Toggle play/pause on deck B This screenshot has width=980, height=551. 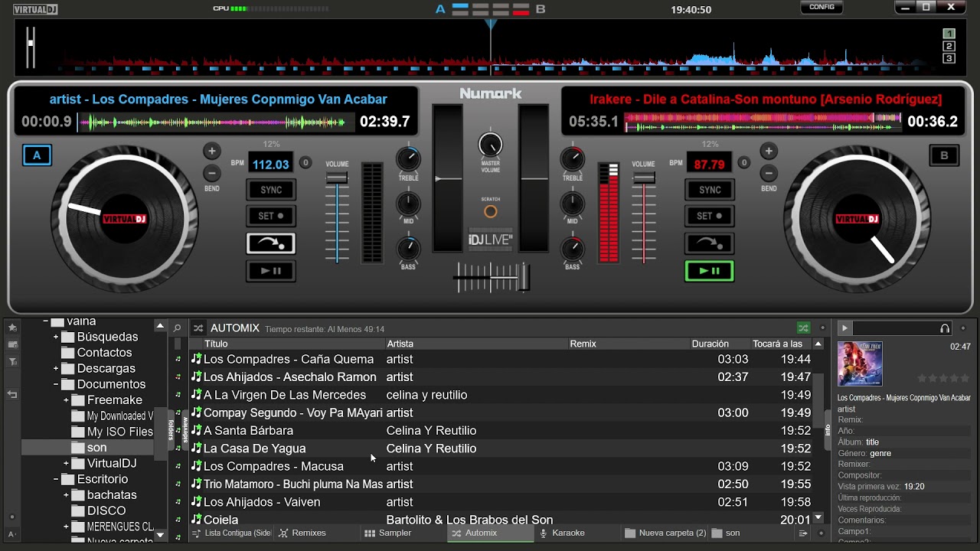[x=710, y=271]
